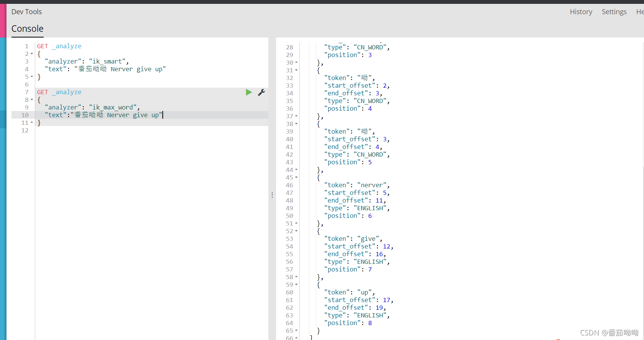Click the "type": "CN_WORD" line at row 28
Image resolution: width=644 pixels, height=340 pixels.
point(357,47)
